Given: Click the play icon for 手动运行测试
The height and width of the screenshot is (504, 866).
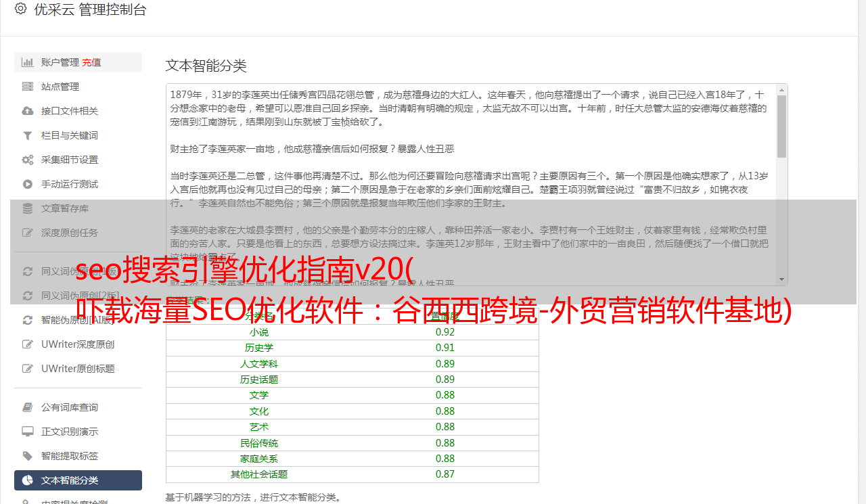Looking at the screenshot, I should click(28, 184).
